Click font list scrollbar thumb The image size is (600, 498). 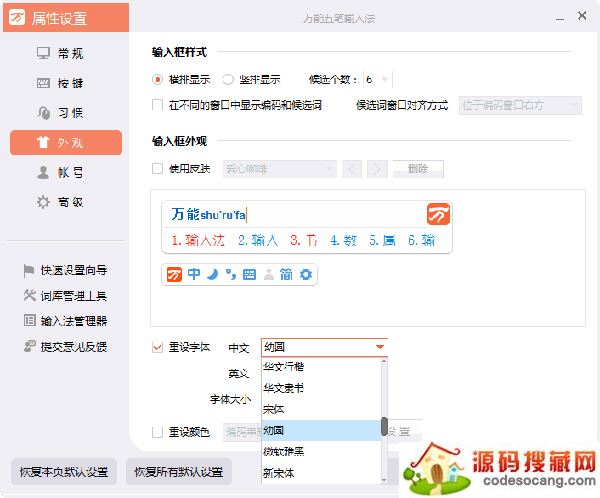[384, 426]
